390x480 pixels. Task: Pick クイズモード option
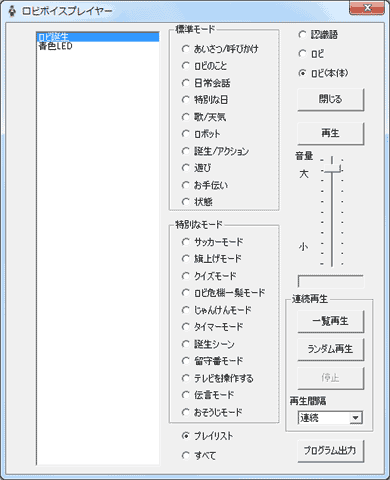tap(185, 276)
